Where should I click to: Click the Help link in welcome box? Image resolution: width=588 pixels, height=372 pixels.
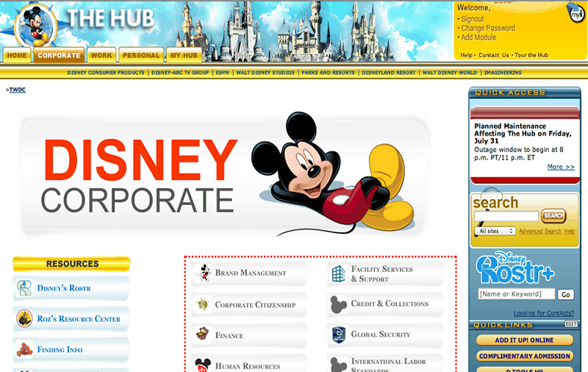point(467,55)
